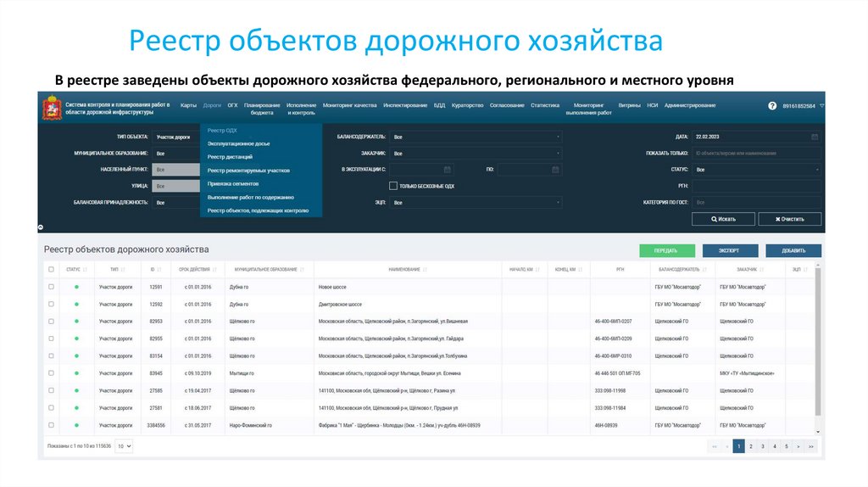Sort table by КОНЕЦ, КМ column icon
Screen dimensions: 868x487
pyautogui.click(x=580, y=270)
